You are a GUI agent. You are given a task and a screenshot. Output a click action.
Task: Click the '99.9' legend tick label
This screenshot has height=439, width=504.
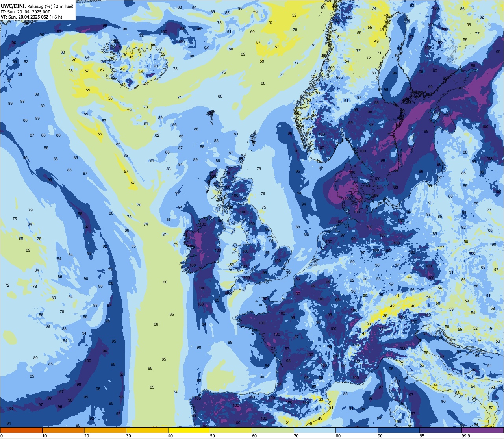[x=466, y=436]
